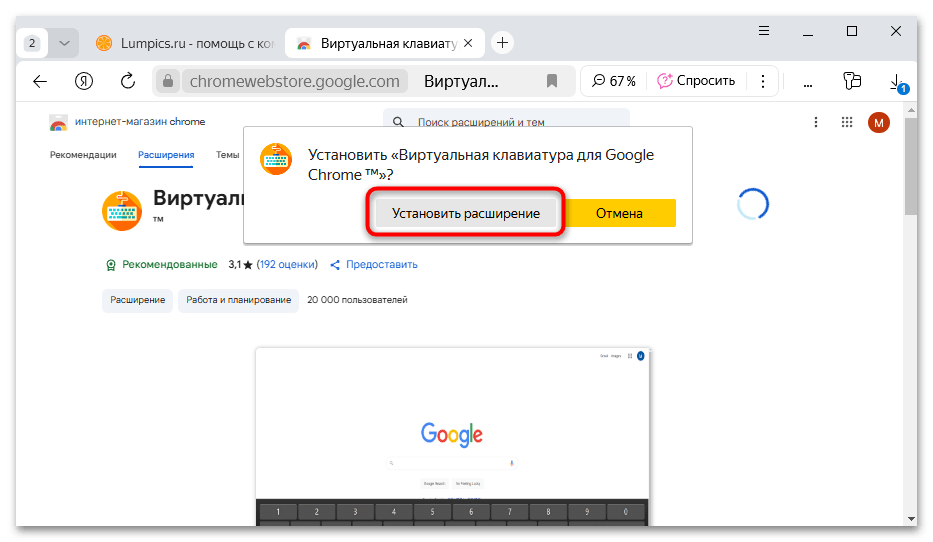Open the tab group counter showing 2

click(32, 43)
